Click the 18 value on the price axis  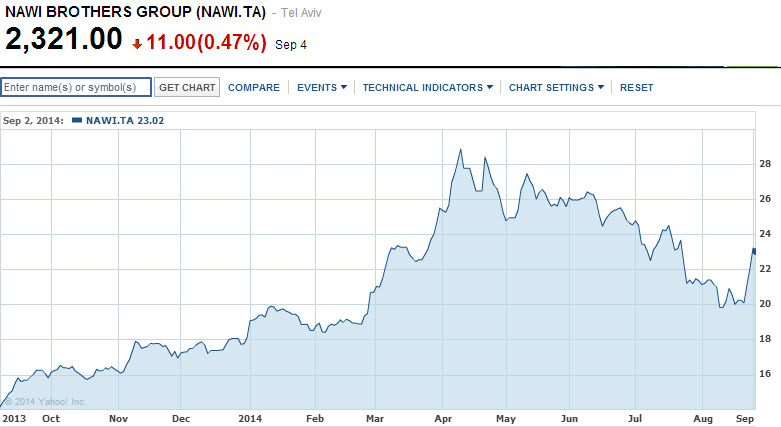click(765, 339)
